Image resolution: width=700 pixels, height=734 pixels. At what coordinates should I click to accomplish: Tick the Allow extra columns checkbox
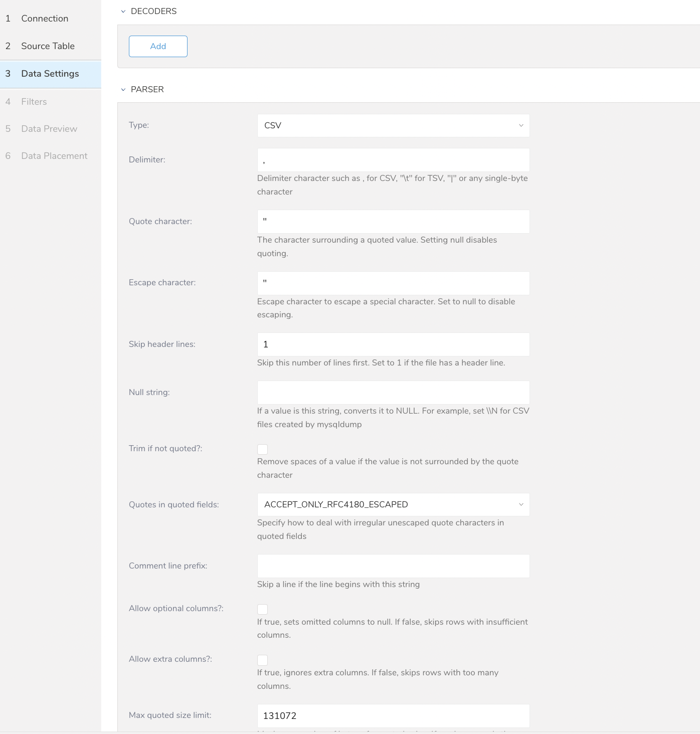coord(262,660)
